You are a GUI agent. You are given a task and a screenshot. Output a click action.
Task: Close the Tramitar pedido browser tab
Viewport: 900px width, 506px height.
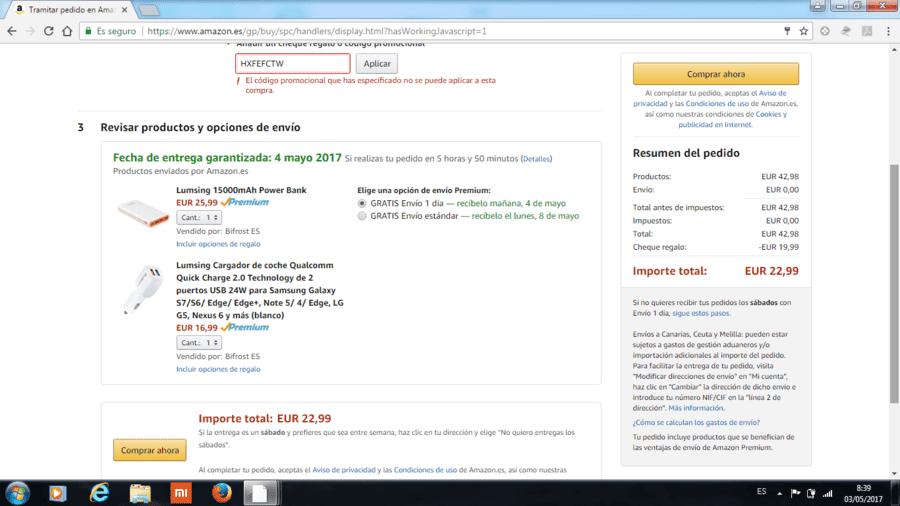click(x=125, y=10)
